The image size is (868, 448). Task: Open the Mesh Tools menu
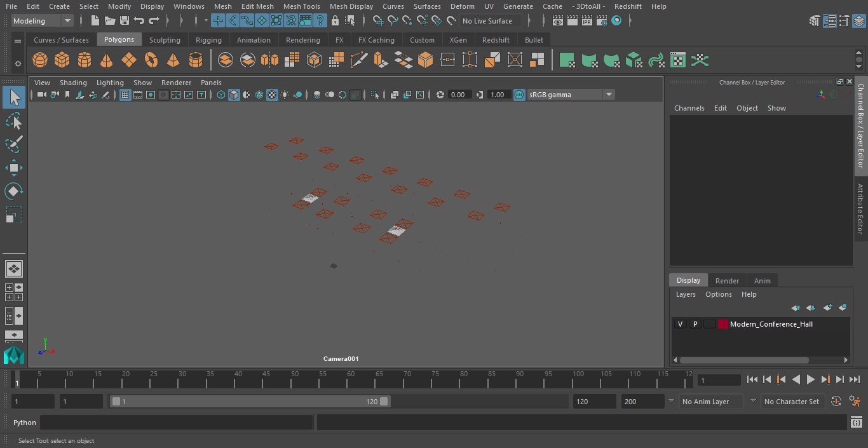pos(301,6)
